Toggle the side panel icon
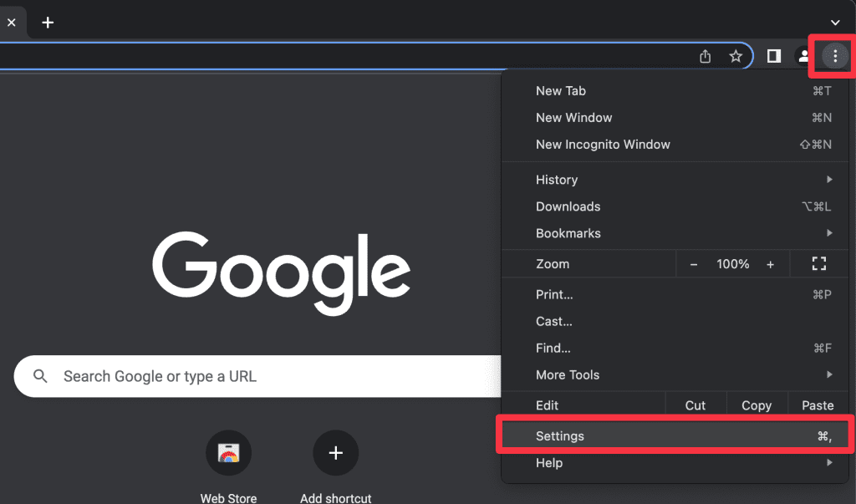The width and height of the screenshot is (856, 504). click(x=773, y=56)
